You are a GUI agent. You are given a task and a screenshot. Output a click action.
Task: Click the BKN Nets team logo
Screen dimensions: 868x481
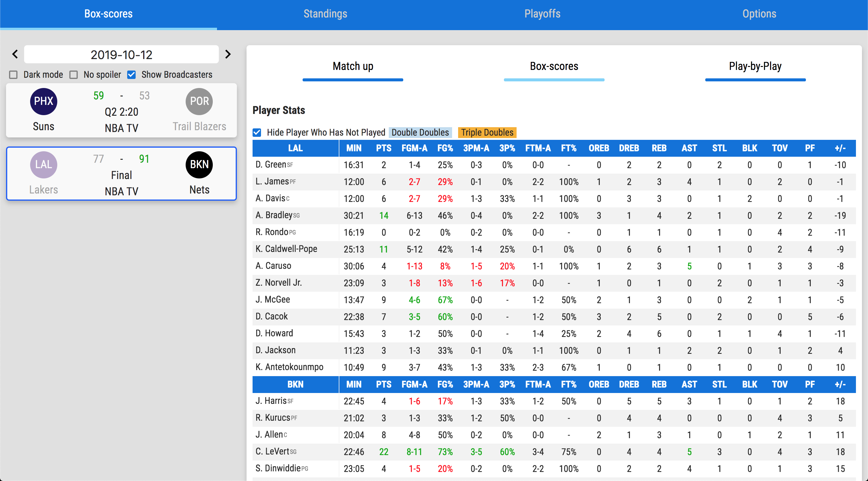pos(199,164)
